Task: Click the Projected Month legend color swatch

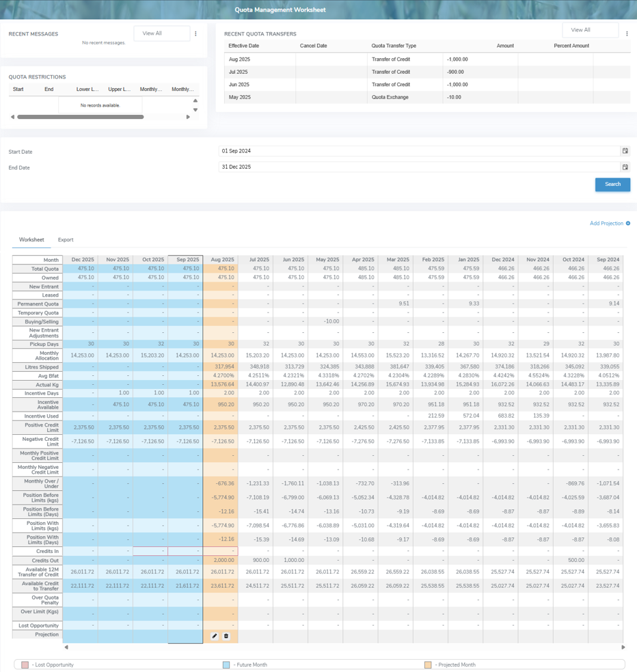Action: click(428, 664)
